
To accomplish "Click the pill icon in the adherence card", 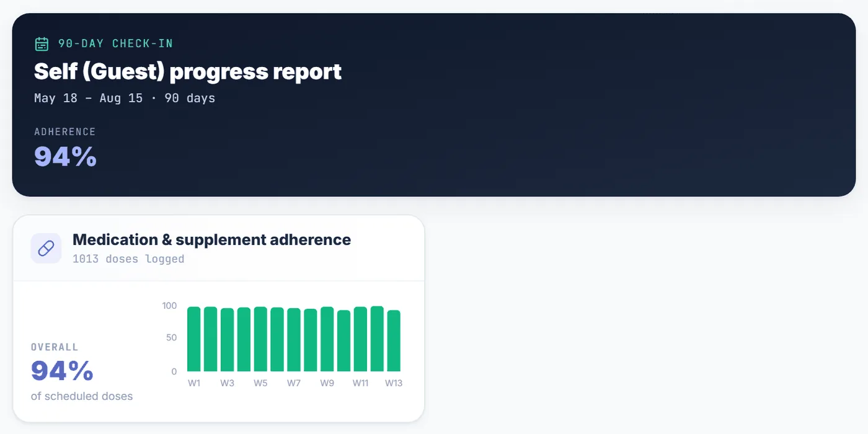I will click(46, 249).
